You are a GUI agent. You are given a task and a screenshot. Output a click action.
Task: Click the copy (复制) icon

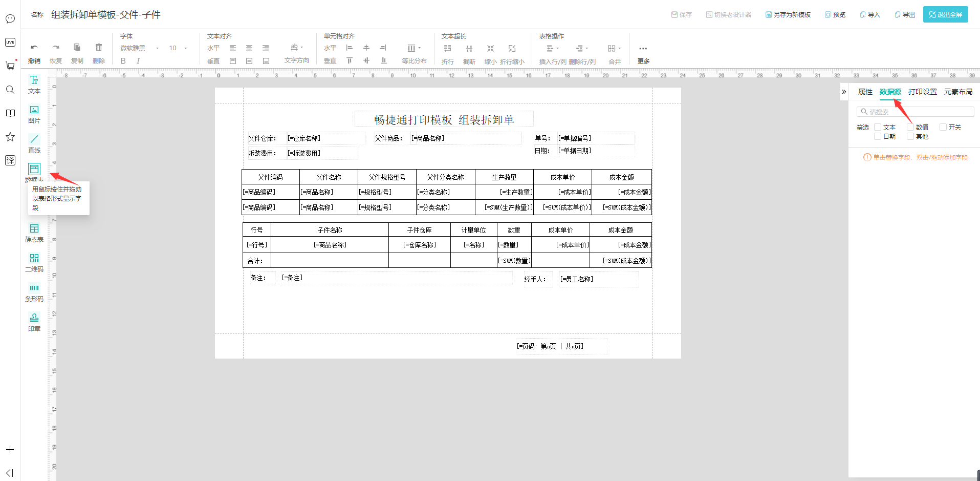(77, 48)
